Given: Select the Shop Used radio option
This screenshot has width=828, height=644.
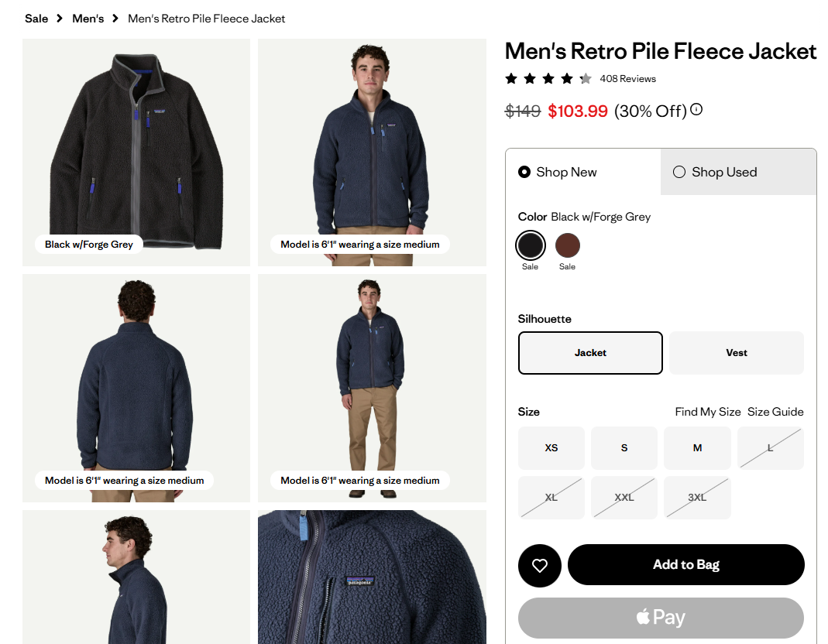Looking at the screenshot, I should pyautogui.click(x=679, y=172).
